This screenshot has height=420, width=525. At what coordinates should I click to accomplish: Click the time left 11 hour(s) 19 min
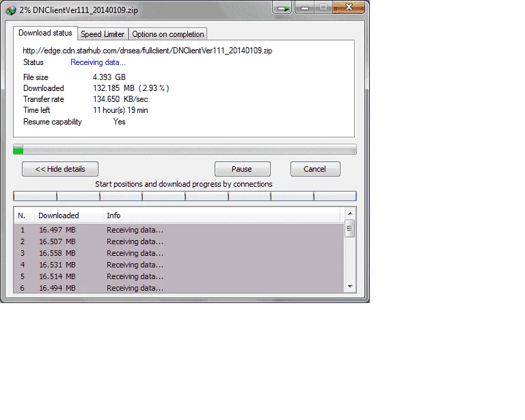pos(120,110)
